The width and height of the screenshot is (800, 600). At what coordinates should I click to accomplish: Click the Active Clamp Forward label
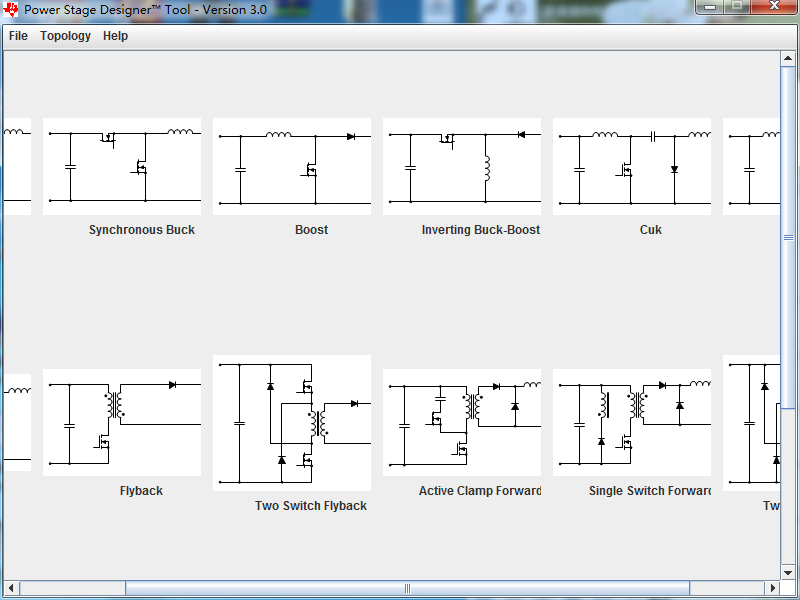pos(480,491)
